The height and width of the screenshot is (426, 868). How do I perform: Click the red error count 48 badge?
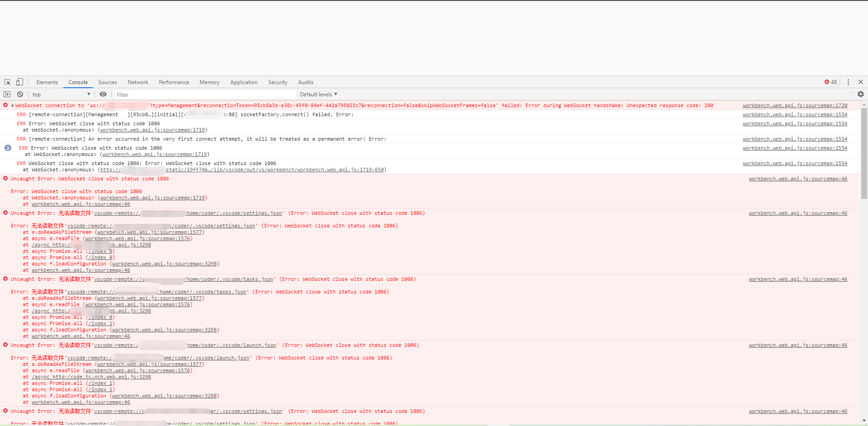(830, 82)
